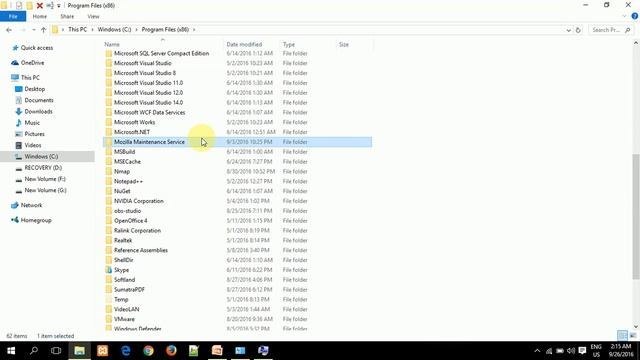Screen dimensions: 640x360
Task: Launch Google Chrome from taskbar
Action: tap(148, 351)
